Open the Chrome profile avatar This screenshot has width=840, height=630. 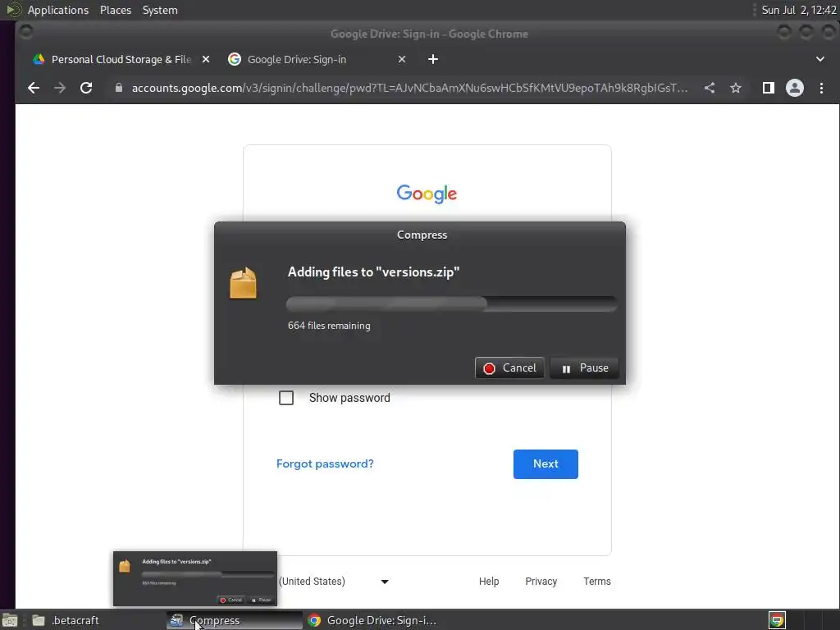pos(794,88)
